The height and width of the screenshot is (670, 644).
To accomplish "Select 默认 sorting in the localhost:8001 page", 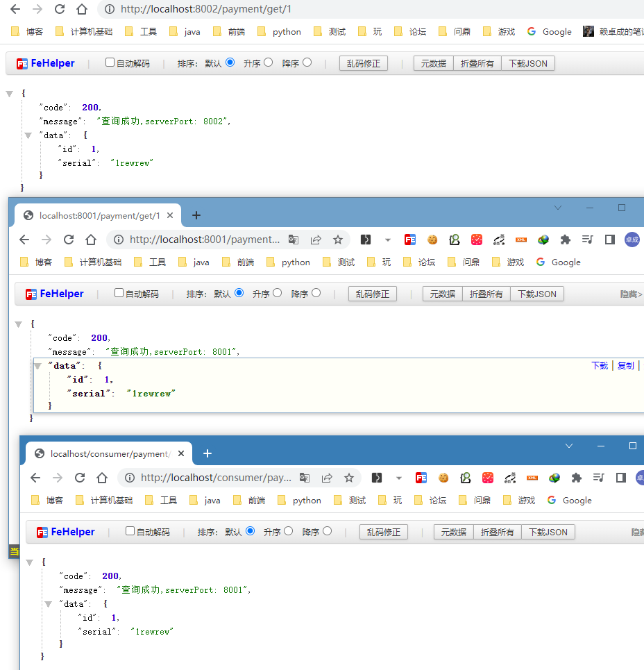I will [239, 293].
